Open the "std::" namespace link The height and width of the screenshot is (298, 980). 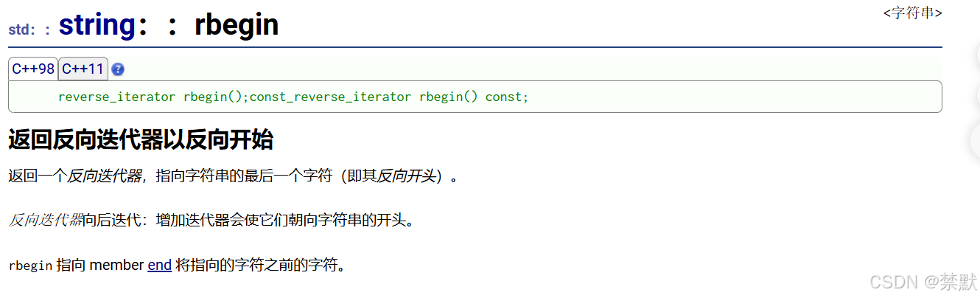(x=29, y=30)
